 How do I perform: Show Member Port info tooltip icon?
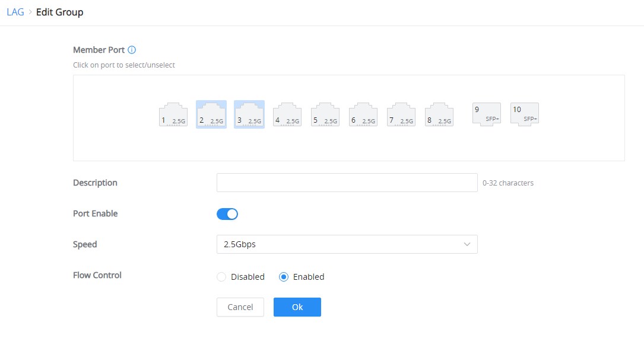point(132,50)
